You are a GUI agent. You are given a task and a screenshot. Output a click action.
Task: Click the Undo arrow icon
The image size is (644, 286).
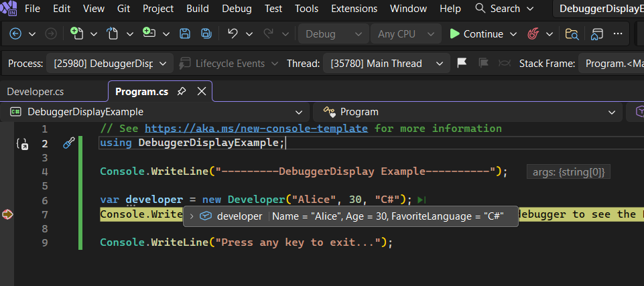233,33
